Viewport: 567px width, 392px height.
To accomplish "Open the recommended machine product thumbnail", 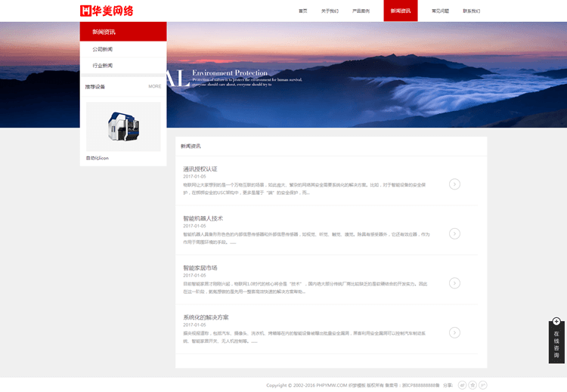I will pyautogui.click(x=123, y=126).
